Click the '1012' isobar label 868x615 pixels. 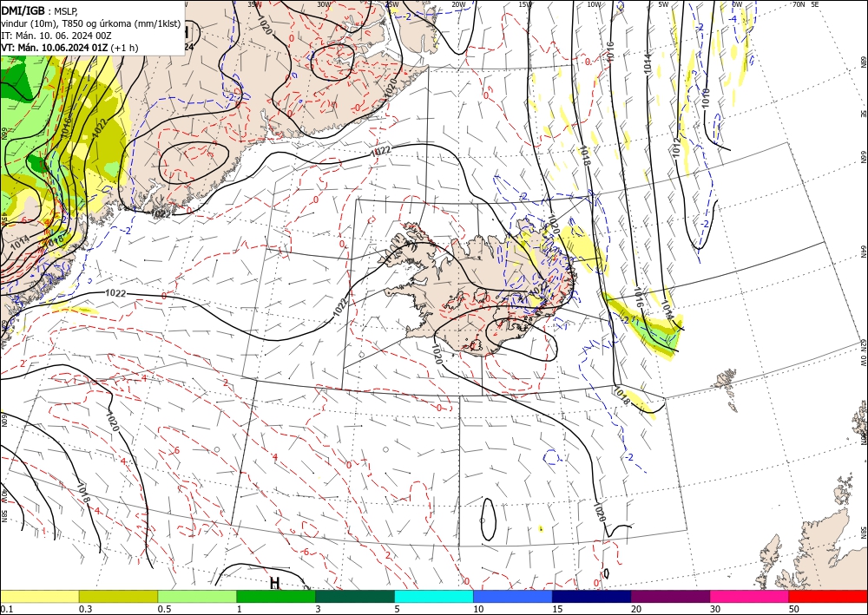[x=676, y=147]
